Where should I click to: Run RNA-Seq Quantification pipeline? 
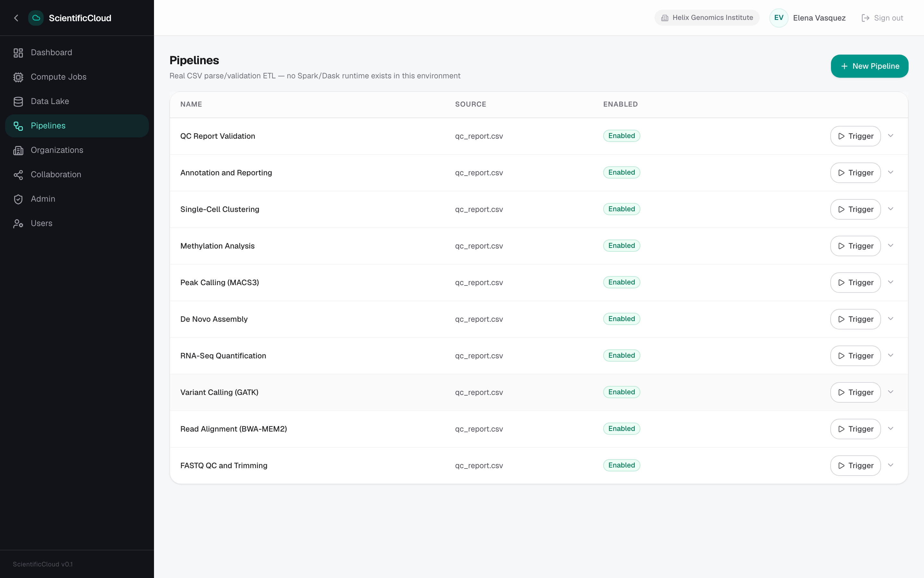pyautogui.click(x=855, y=356)
